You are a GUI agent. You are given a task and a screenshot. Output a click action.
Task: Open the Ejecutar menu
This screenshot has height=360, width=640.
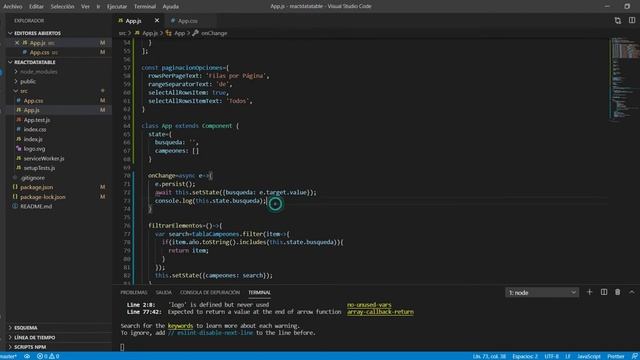click(117, 7)
